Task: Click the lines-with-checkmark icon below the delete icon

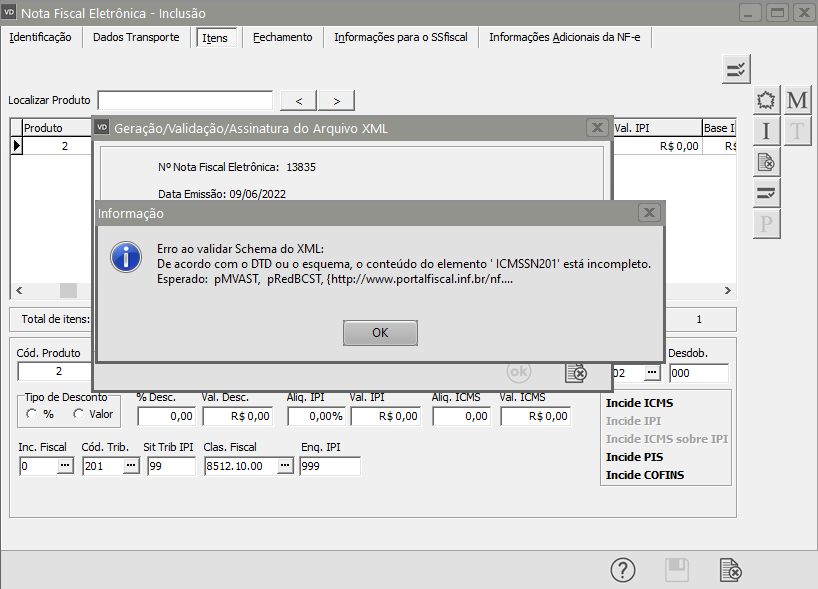Action: coord(766,192)
